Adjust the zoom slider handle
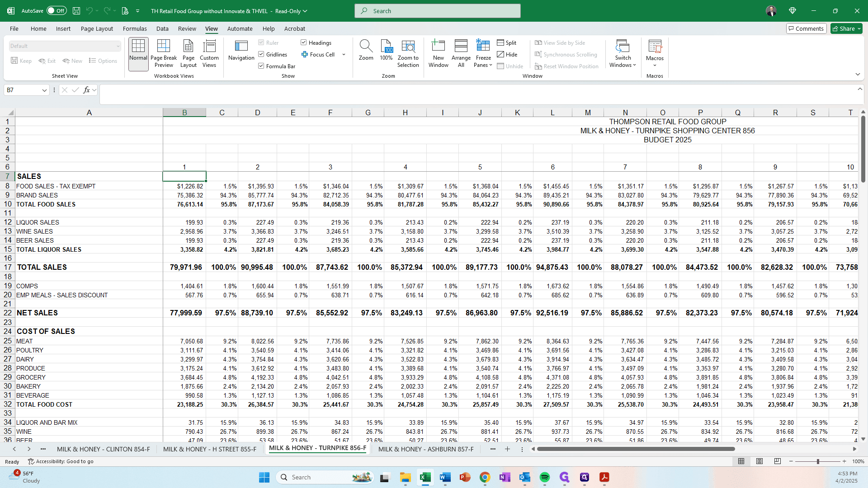 (x=818, y=461)
